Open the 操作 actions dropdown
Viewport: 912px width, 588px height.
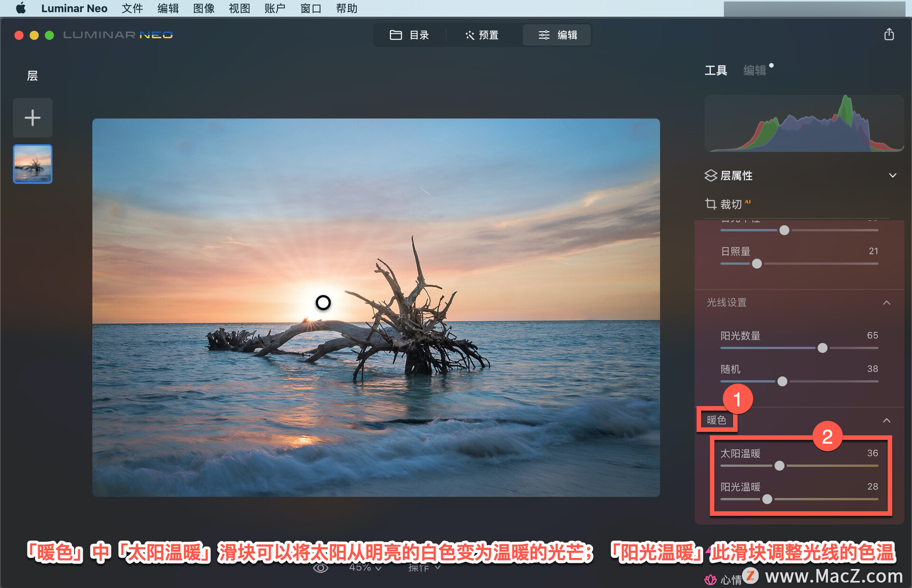pyautogui.click(x=424, y=568)
